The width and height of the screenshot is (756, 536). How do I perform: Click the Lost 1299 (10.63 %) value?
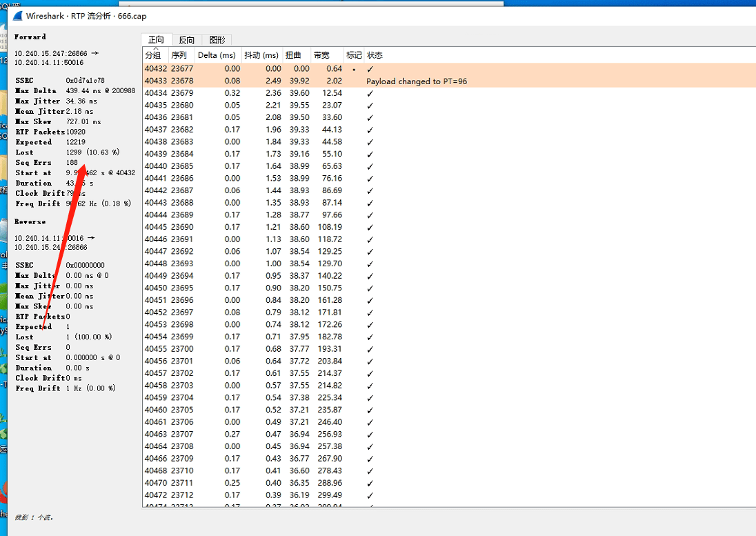[92, 152]
